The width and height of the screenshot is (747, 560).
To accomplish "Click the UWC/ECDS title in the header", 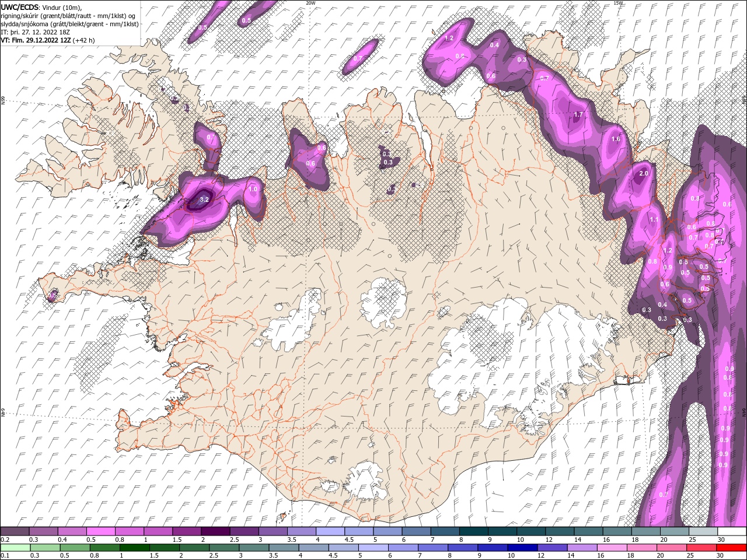I will click(x=20, y=7).
